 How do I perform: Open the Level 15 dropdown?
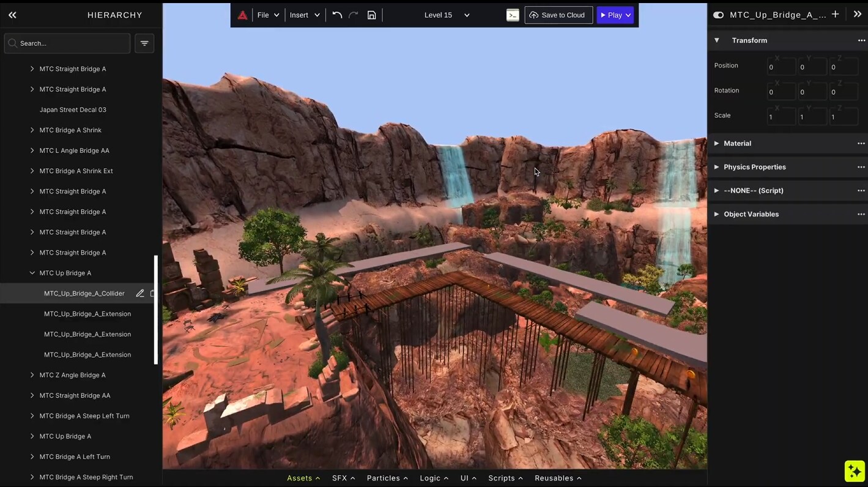coord(447,15)
